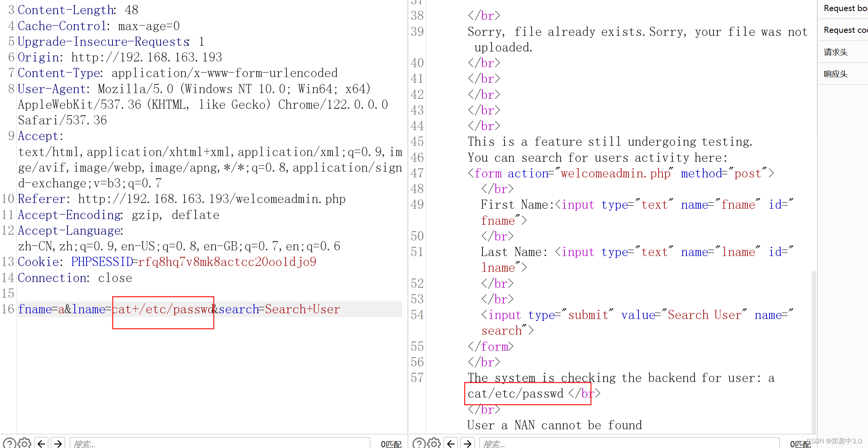The height and width of the screenshot is (448, 868).
Task: Open the Request cookies section in inspector
Action: (844, 30)
